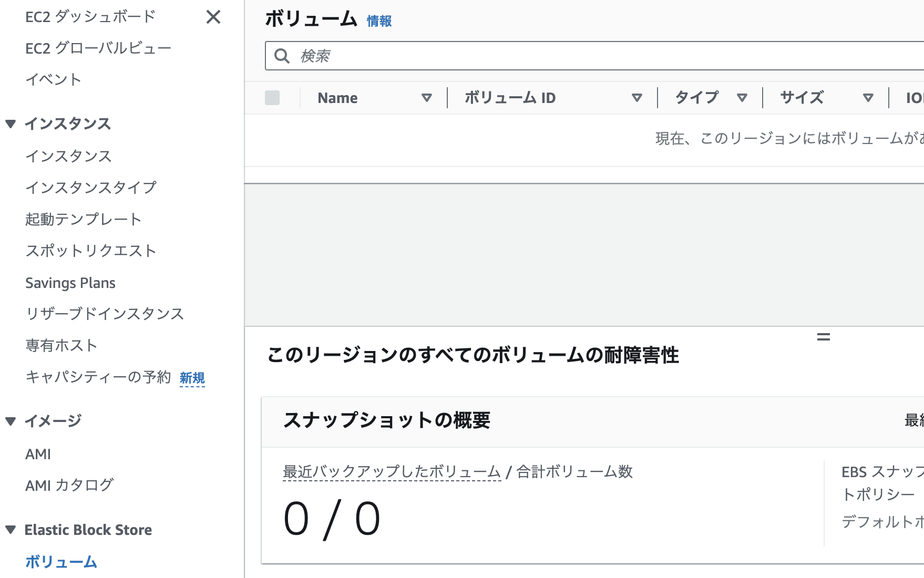This screenshot has height=578, width=924.
Task: Open the タイプ column sort dropdown
Action: [743, 98]
